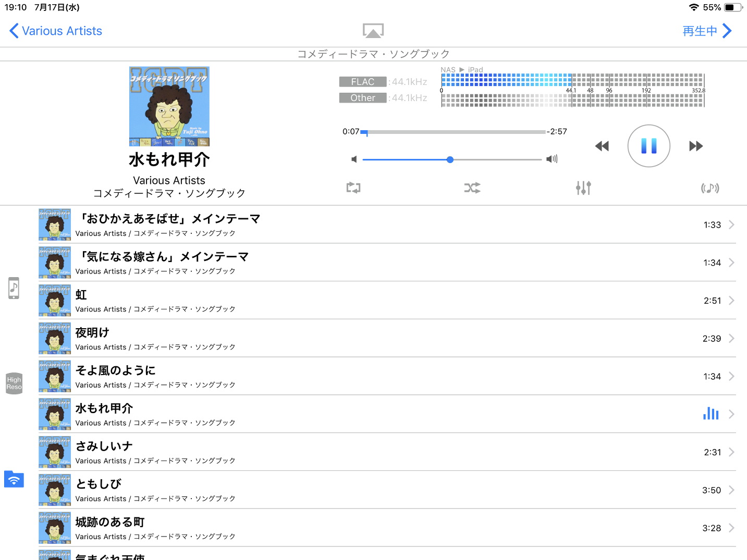Go back to the previous track

coord(602,146)
